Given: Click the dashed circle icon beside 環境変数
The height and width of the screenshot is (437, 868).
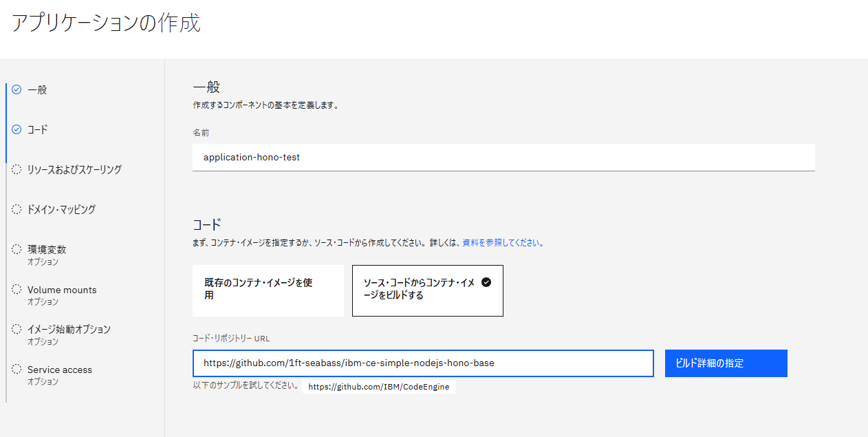Looking at the screenshot, I should [x=17, y=249].
